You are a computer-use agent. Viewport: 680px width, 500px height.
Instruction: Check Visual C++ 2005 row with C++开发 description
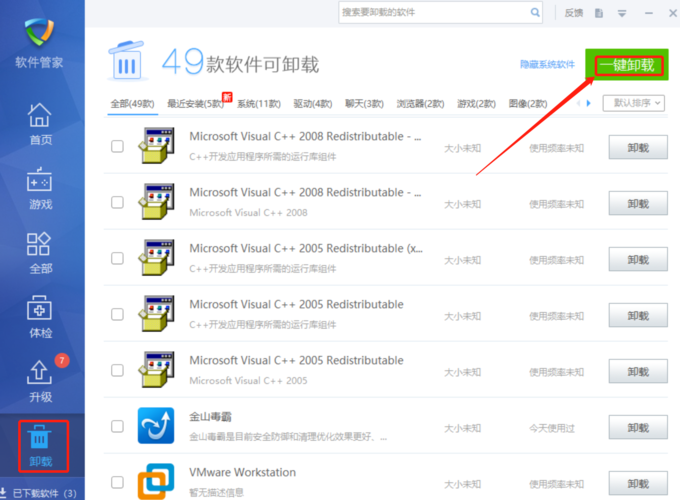117,314
